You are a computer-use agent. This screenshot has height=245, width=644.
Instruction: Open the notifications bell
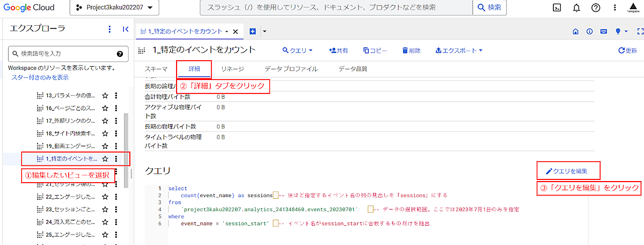click(x=576, y=8)
